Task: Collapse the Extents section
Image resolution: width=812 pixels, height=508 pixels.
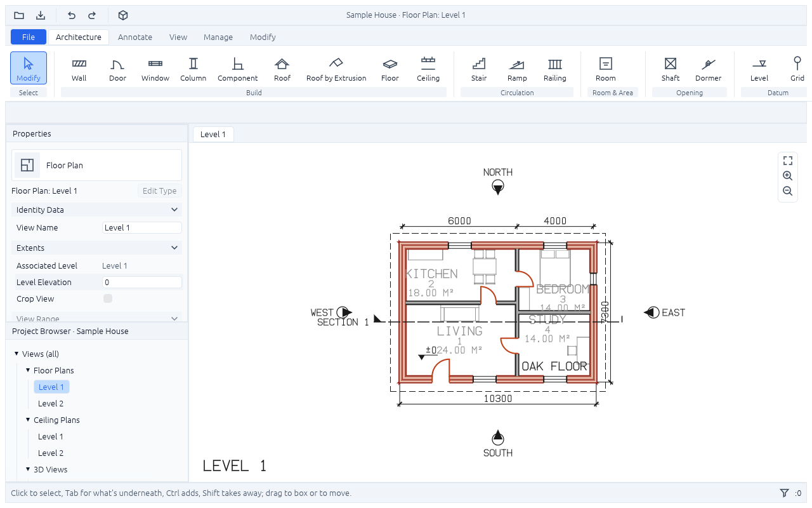Action: click(174, 248)
